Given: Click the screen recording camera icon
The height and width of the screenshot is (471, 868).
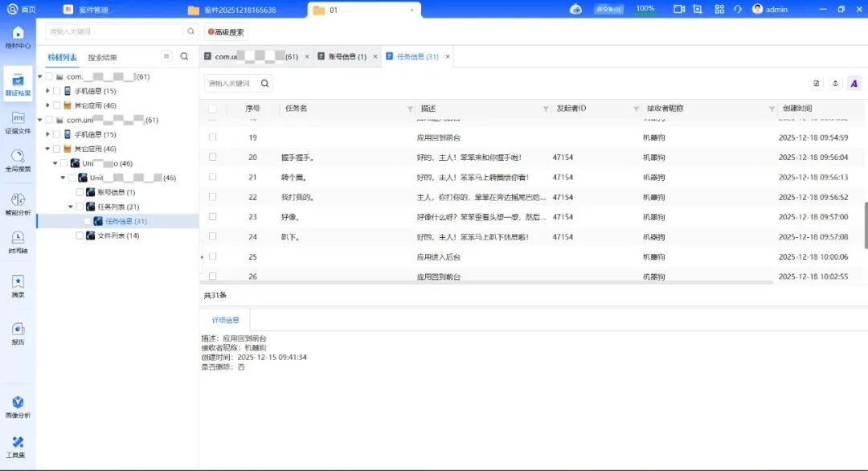Looking at the screenshot, I should (x=678, y=9).
